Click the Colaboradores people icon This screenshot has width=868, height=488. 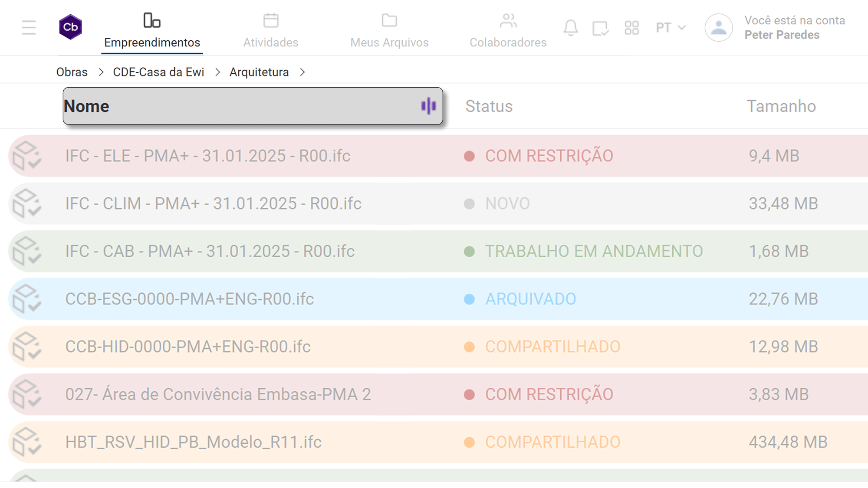(508, 20)
